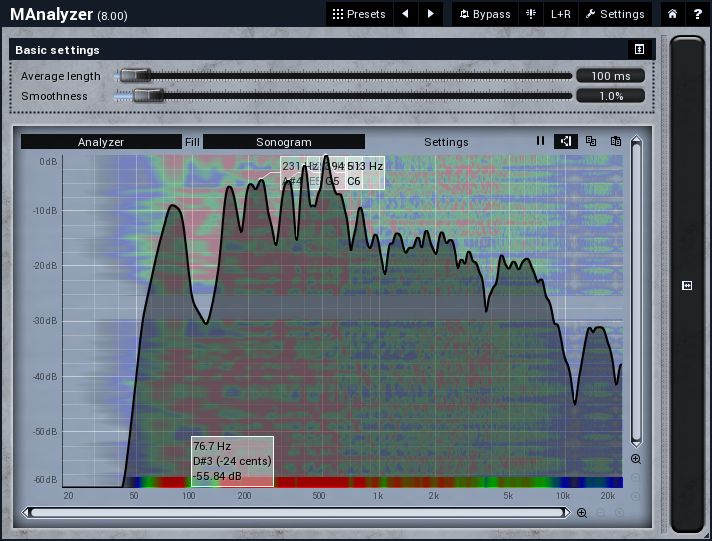The height and width of the screenshot is (541, 712).
Task: Click the Basic settings header label
Action: pyautogui.click(x=57, y=50)
